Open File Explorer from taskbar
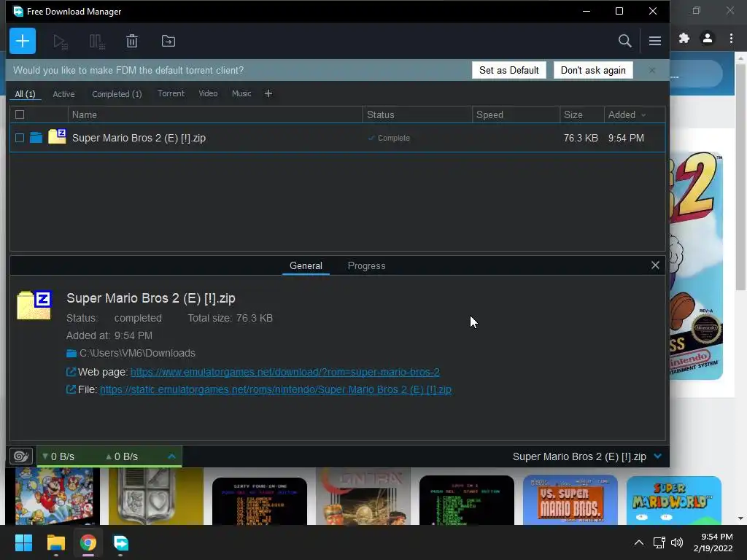Image resolution: width=747 pixels, height=560 pixels. click(x=55, y=542)
